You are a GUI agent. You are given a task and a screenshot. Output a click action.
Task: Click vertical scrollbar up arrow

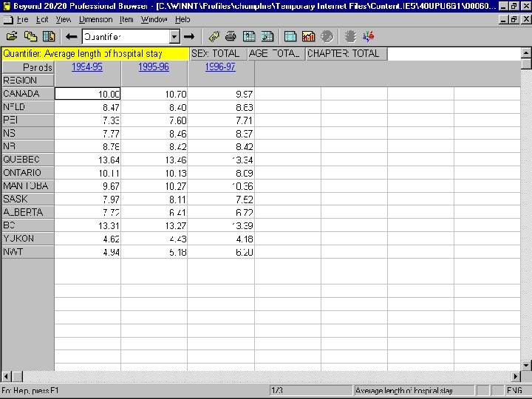(x=526, y=53)
